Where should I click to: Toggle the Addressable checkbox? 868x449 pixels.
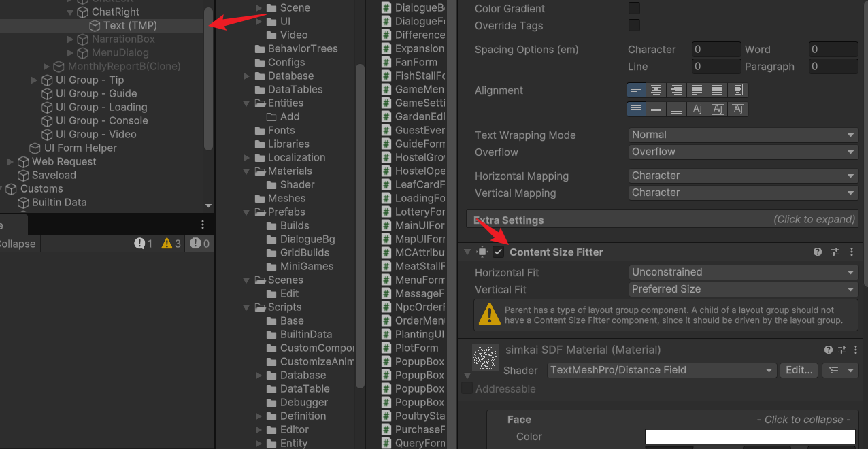[467, 388]
